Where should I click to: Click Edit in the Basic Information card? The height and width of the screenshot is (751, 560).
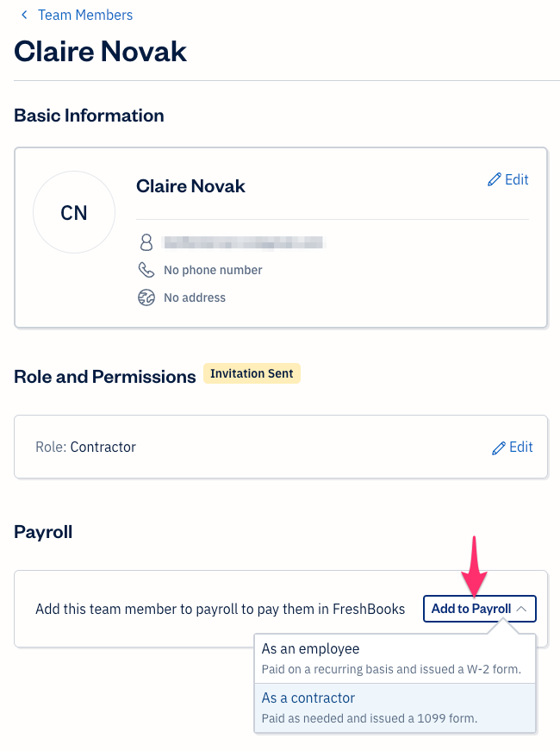[508, 179]
